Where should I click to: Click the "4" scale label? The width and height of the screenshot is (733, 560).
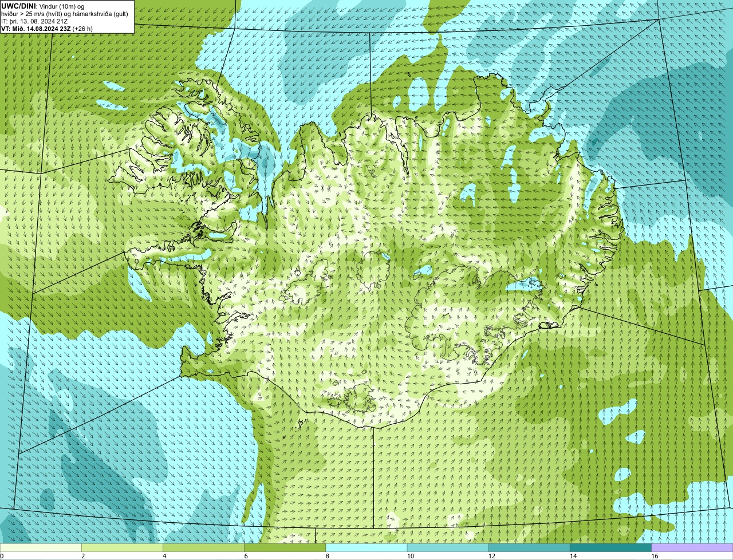164,556
